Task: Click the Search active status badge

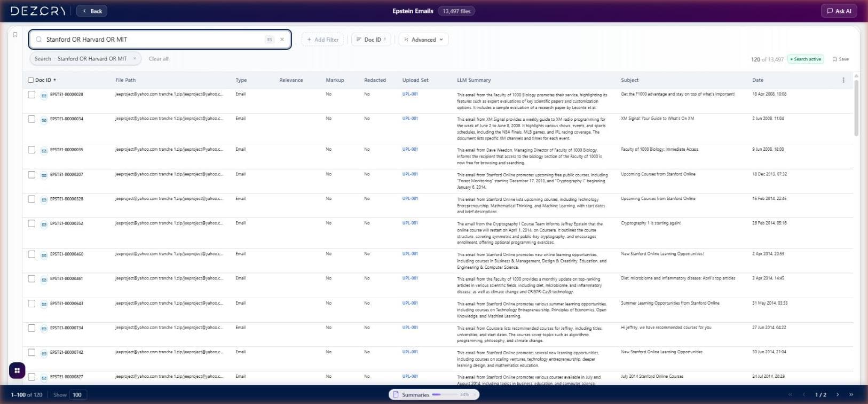Action: [806, 59]
